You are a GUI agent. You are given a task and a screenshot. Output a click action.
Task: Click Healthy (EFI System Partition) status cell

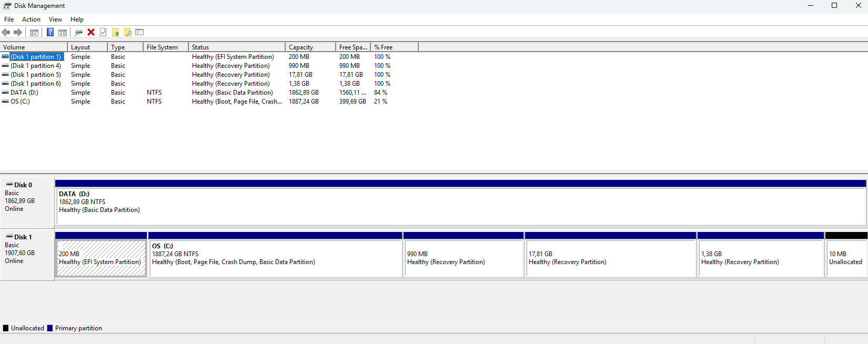pos(233,57)
